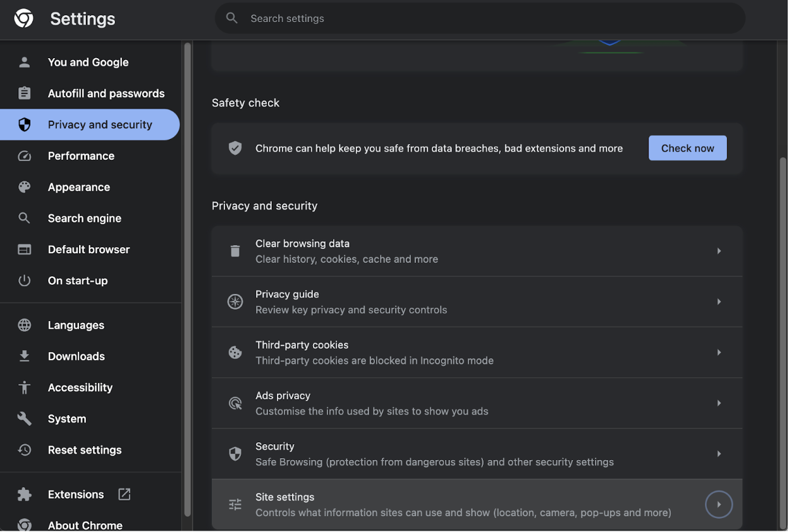The width and height of the screenshot is (789, 532).
Task: Open You and Google settings section
Action: 89,62
